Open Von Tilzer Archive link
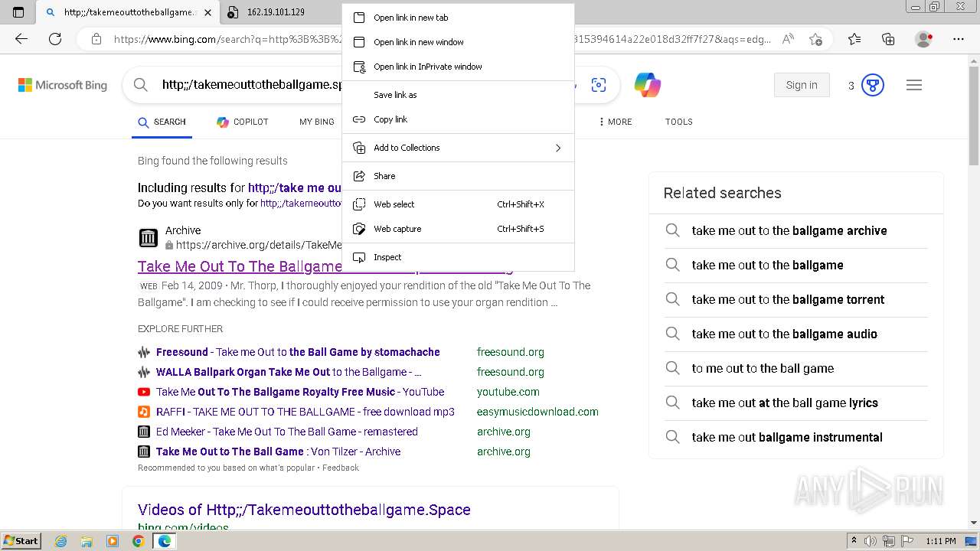 pos(279,452)
